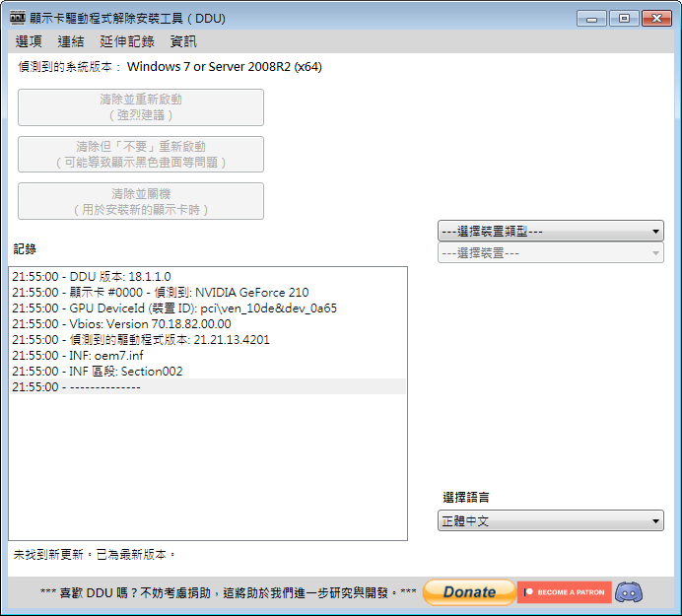Close the DDU window
Image resolution: width=682 pixels, height=616 pixels.
tap(656, 19)
